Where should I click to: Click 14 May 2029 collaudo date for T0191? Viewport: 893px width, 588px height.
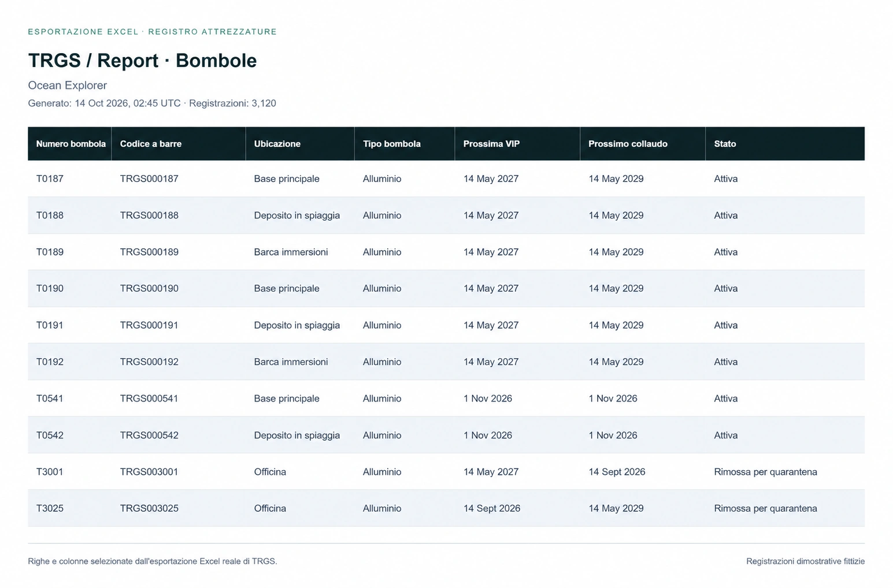pos(616,325)
